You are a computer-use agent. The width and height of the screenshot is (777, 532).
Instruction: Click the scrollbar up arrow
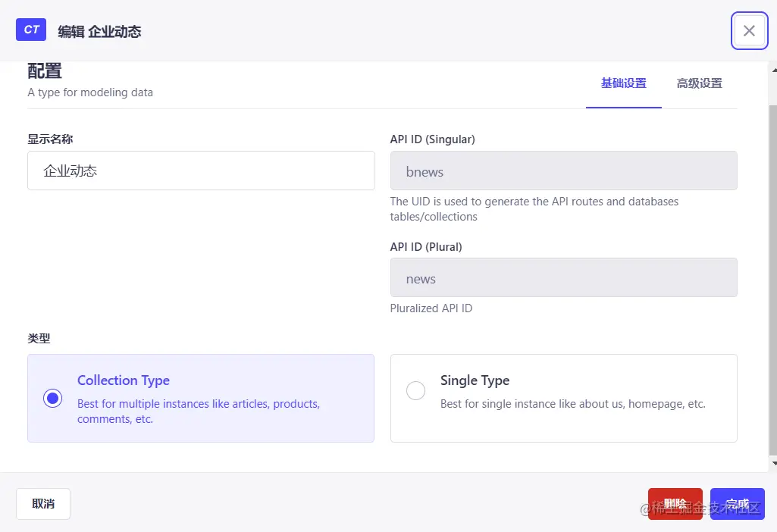(x=772, y=70)
